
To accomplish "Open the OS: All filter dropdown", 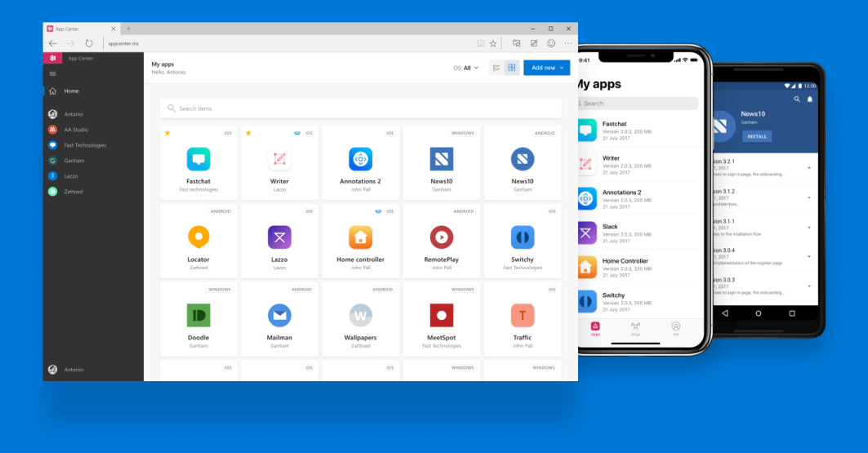I will tap(466, 68).
